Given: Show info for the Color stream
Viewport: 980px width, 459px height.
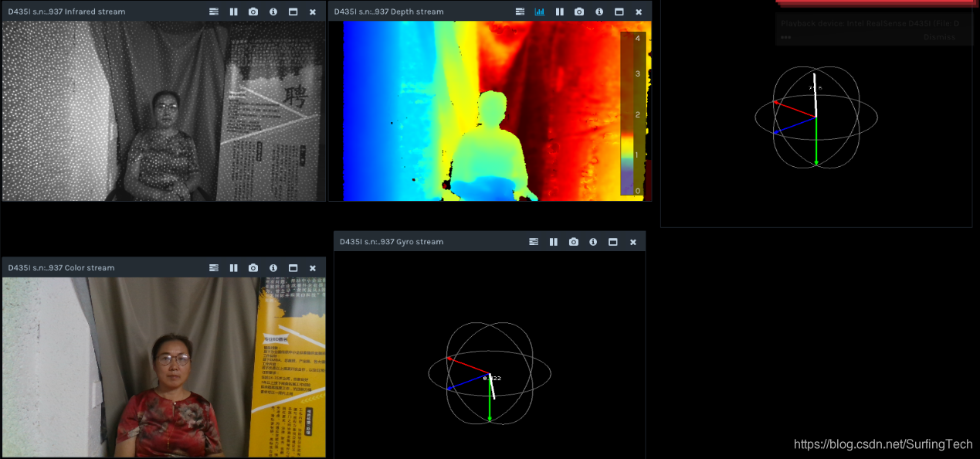Looking at the screenshot, I should (273, 267).
